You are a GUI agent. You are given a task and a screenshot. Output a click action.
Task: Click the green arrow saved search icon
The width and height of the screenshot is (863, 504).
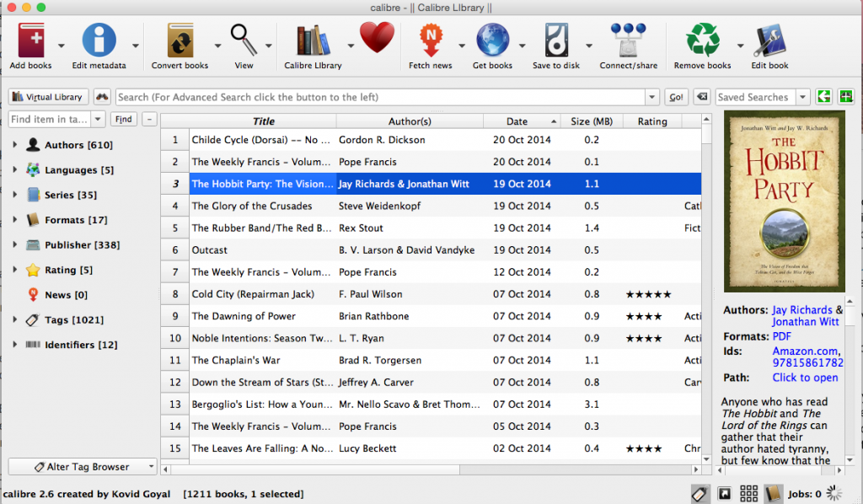click(824, 97)
